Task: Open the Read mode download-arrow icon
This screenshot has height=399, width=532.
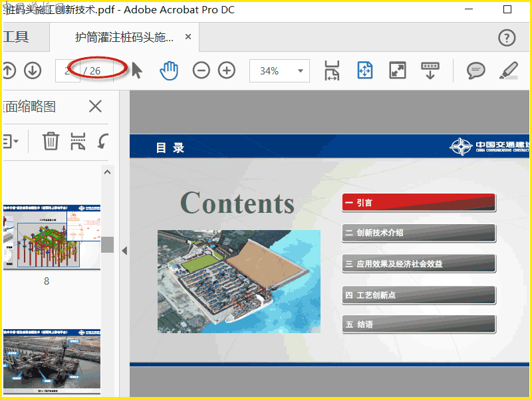Action: (430, 70)
